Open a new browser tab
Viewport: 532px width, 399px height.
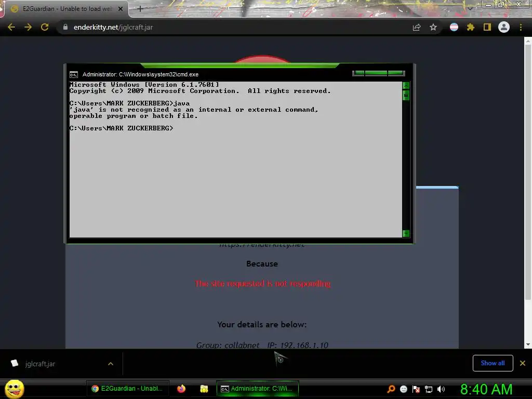140,9
